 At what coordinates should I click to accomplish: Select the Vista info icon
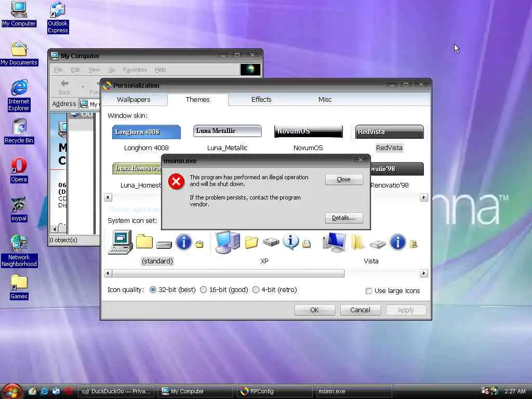click(x=397, y=242)
